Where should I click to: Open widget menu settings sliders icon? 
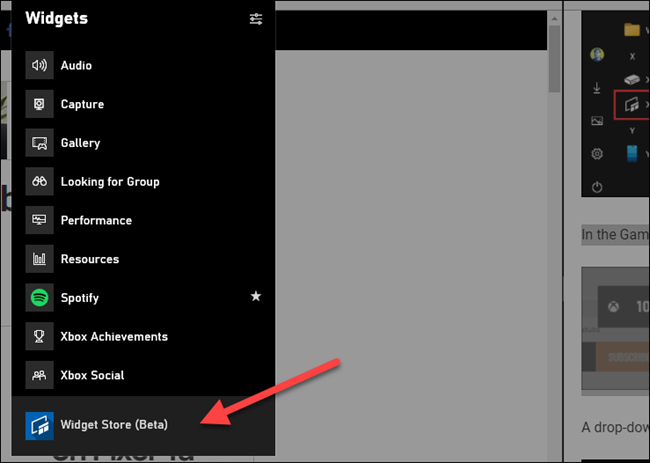(256, 19)
